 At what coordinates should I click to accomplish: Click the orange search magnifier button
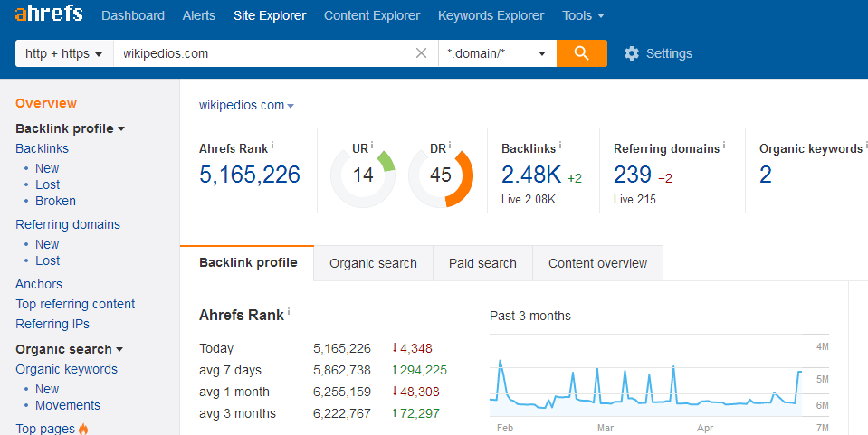point(582,53)
